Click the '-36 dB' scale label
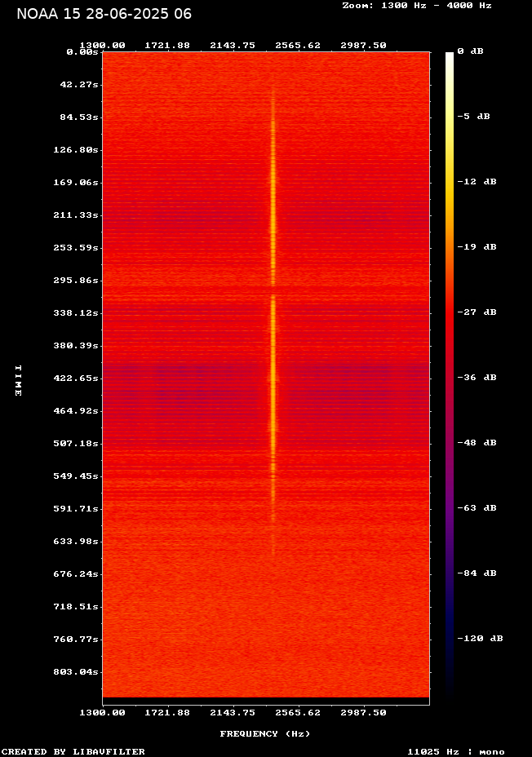532x757 pixels. tap(477, 377)
